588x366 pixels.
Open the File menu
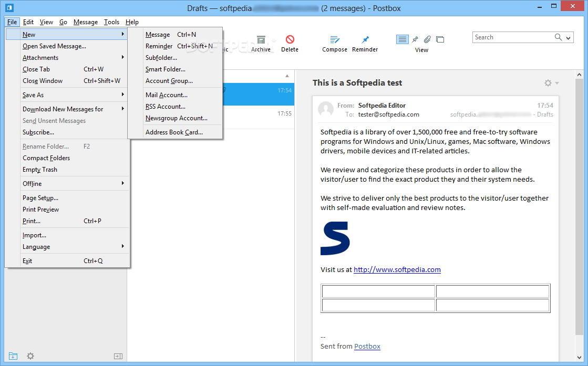(x=12, y=22)
